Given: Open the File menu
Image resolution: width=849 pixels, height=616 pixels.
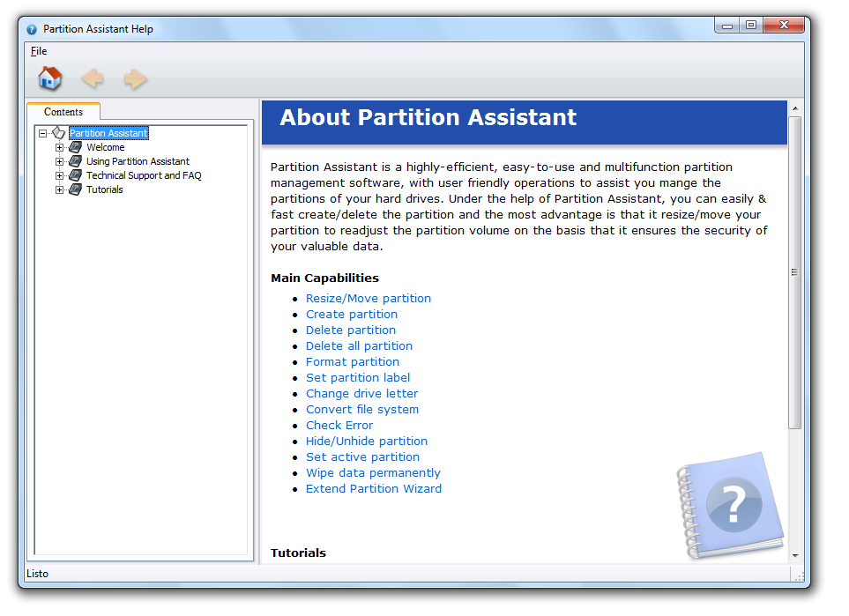Looking at the screenshot, I should pos(39,51).
